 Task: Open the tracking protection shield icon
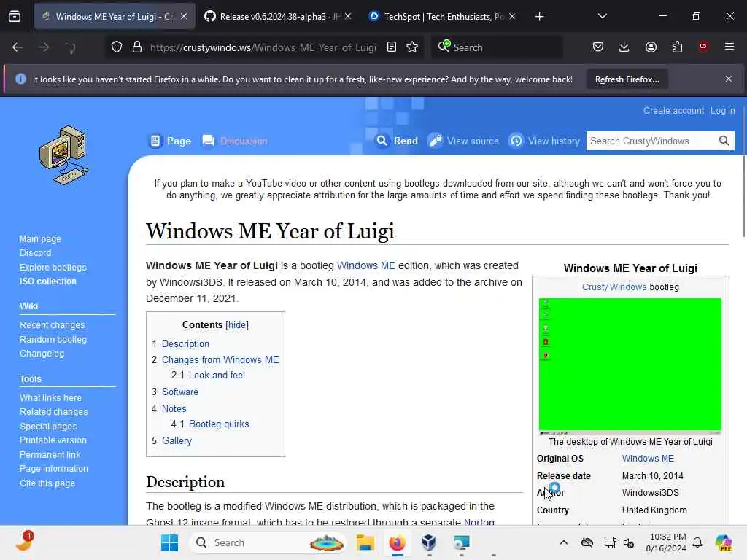tap(117, 47)
